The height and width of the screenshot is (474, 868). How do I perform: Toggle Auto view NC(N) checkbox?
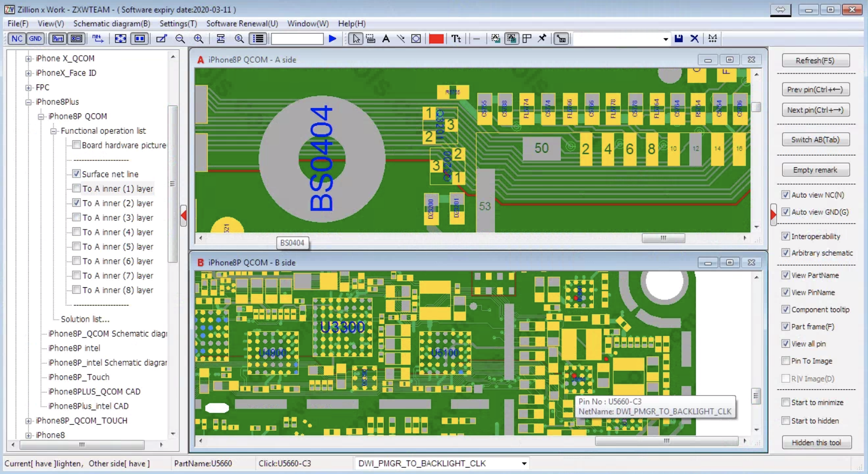click(x=786, y=195)
